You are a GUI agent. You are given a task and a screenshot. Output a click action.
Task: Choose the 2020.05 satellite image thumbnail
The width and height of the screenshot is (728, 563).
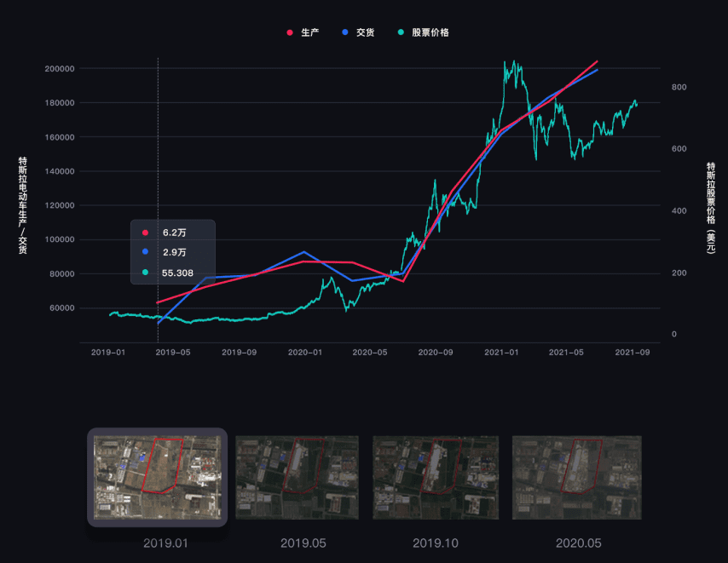pyautogui.click(x=576, y=477)
